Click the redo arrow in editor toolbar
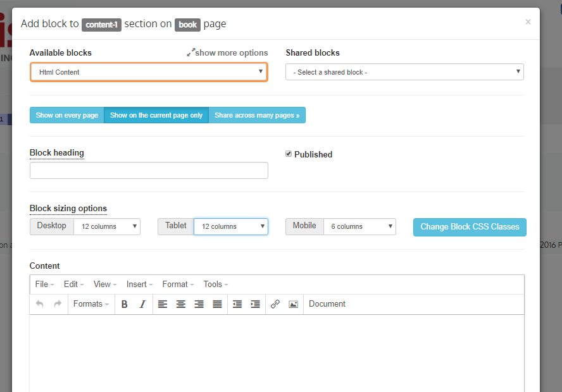The height and width of the screenshot is (392, 562). [x=58, y=304]
